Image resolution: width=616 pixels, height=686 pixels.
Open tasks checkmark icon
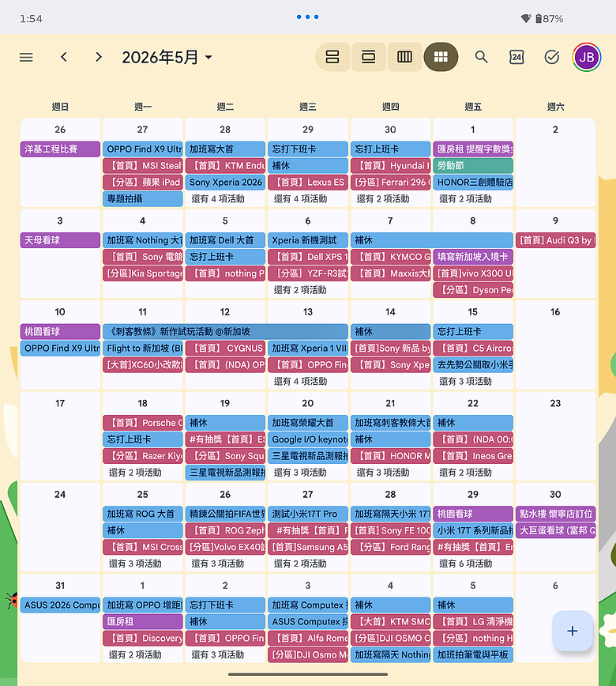[552, 57]
